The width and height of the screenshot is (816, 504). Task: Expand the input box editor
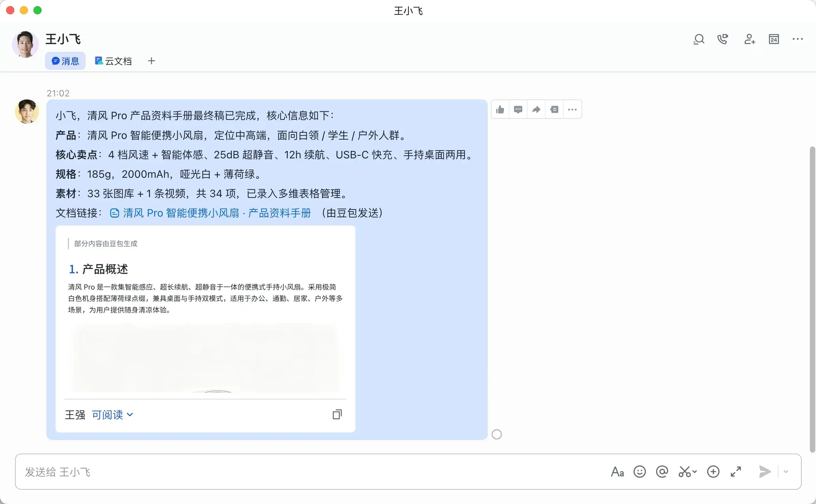pyautogui.click(x=736, y=472)
